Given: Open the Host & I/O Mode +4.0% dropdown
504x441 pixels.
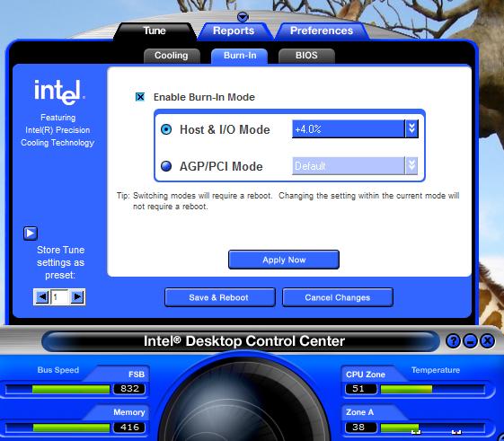Looking at the screenshot, I should (x=355, y=129).
